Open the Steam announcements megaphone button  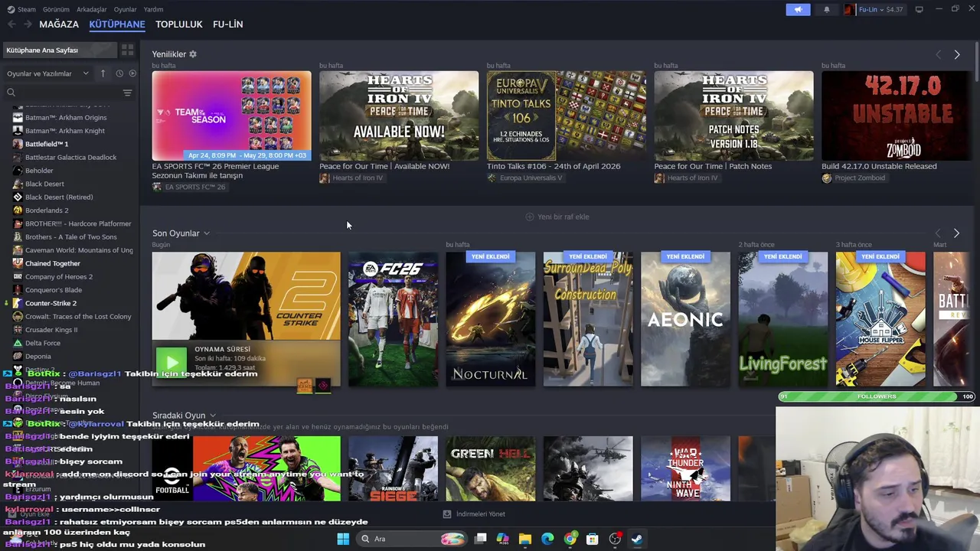click(x=798, y=9)
